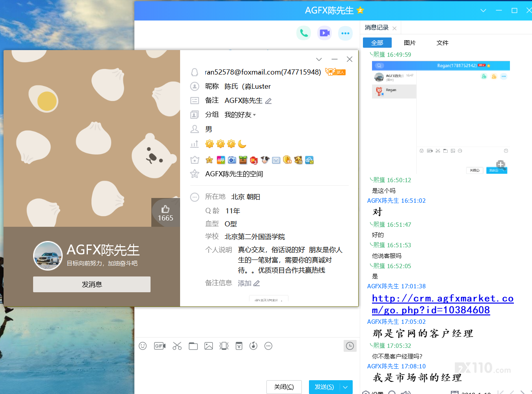
Task: Click the AGFX陈先生 16:51:02 sender line
Action: pos(396,200)
